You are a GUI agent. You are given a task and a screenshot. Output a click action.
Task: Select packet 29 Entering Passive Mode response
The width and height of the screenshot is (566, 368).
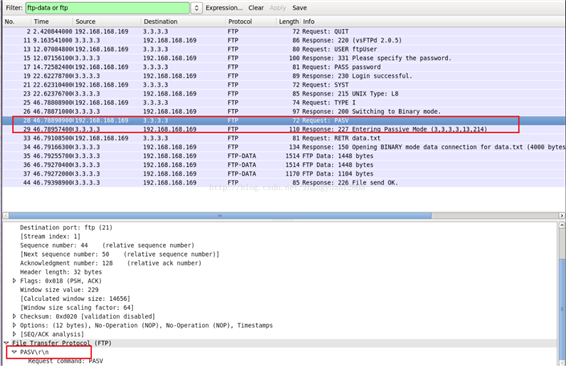pos(284,129)
